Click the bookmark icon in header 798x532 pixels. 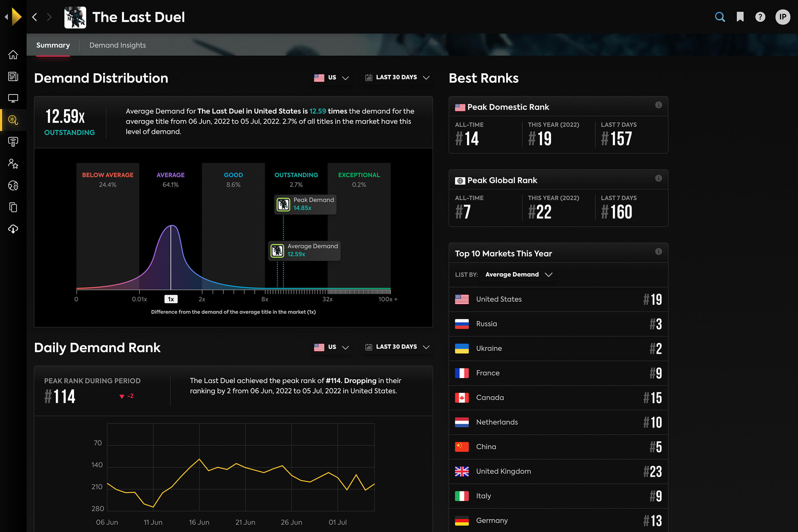740,17
